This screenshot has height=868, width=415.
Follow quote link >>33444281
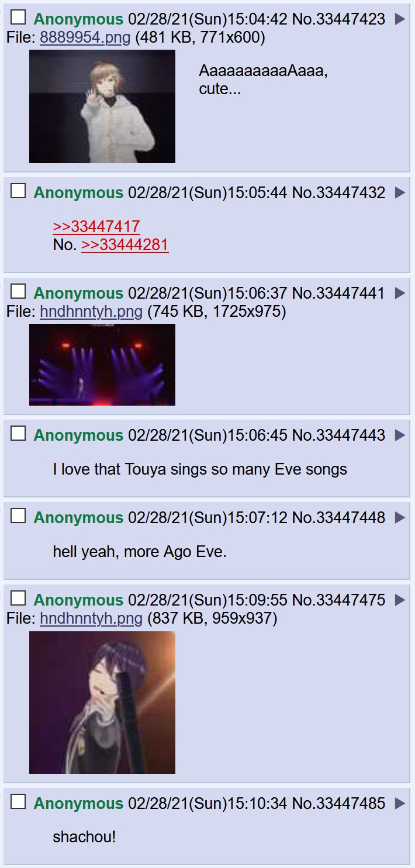pyautogui.click(x=125, y=245)
